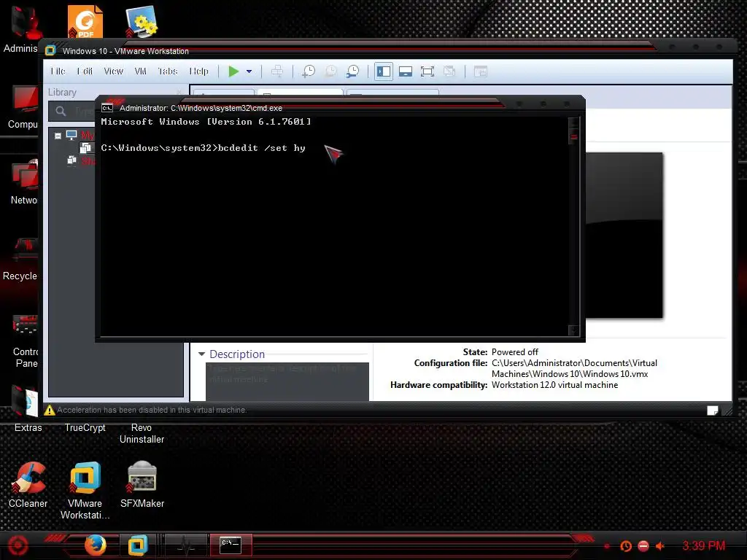
Task: Click Send Ctrl+Alt+Del toolbar icon
Action: [276, 71]
